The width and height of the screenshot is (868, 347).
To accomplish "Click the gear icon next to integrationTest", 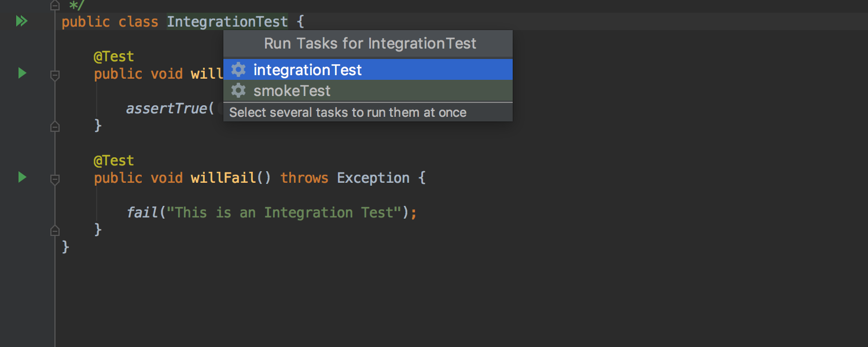I will tap(238, 70).
